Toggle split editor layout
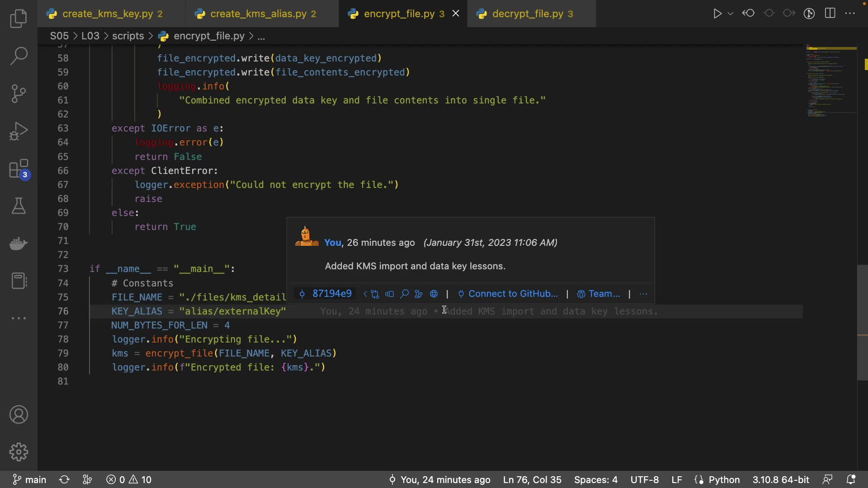The height and width of the screenshot is (488, 868). point(830,14)
